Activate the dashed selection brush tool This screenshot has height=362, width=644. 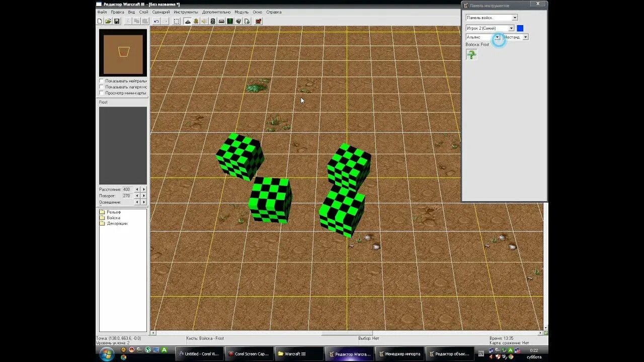[x=177, y=21]
